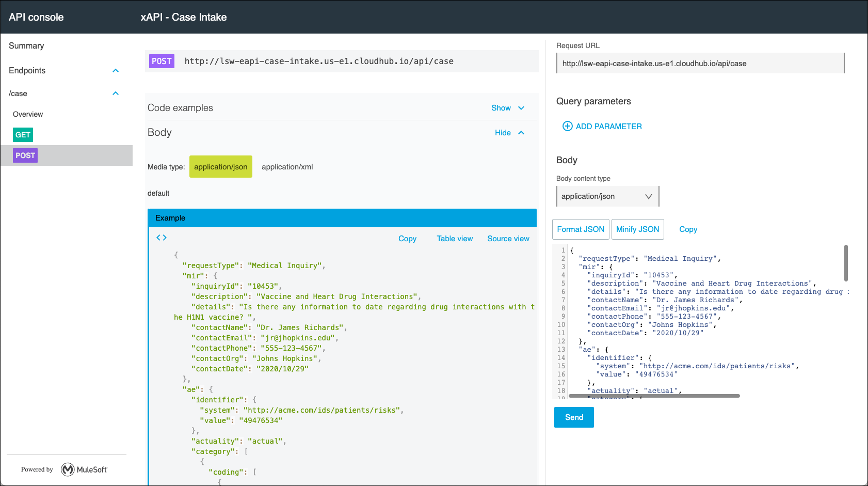Click the plus icon next to ADD PARAMETER

point(567,126)
